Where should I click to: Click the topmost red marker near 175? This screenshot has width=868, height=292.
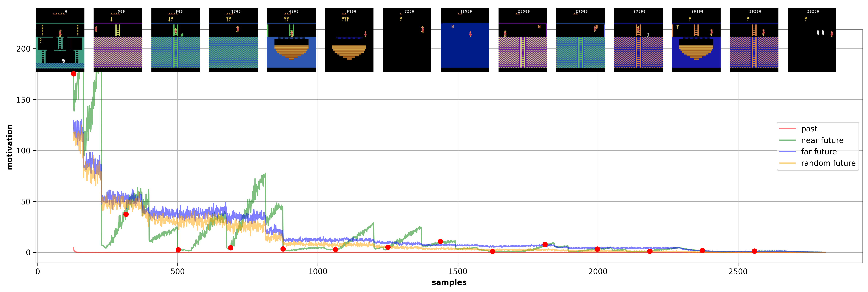click(x=74, y=74)
